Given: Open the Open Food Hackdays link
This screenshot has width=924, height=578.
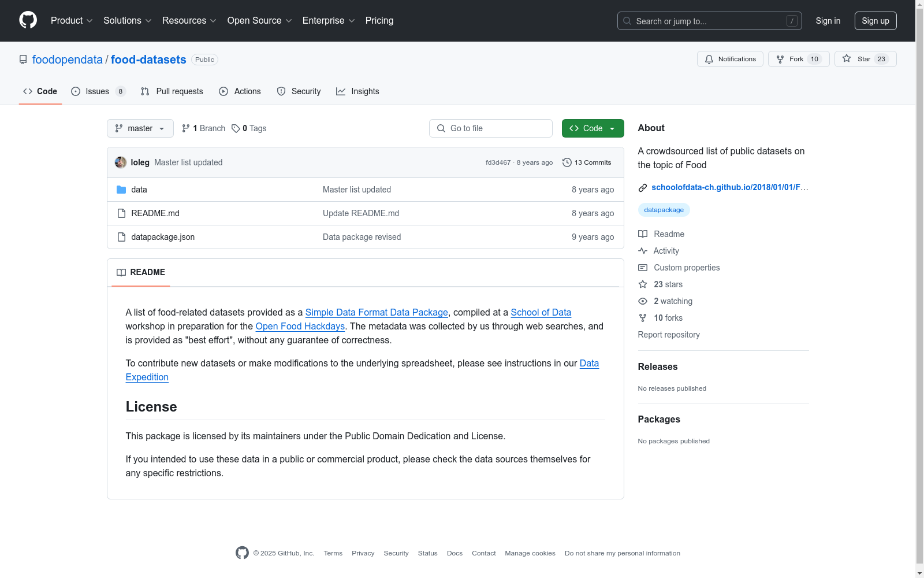Looking at the screenshot, I should pyautogui.click(x=300, y=326).
